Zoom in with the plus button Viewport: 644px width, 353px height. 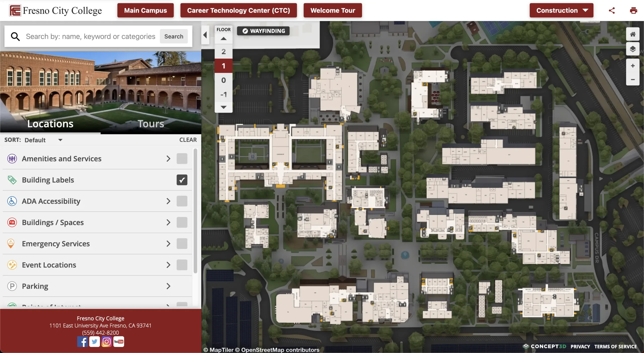pos(633,66)
